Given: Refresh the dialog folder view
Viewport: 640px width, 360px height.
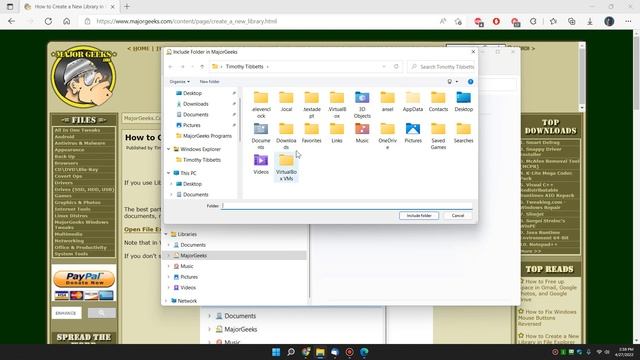Looking at the screenshot, I should [x=396, y=67].
